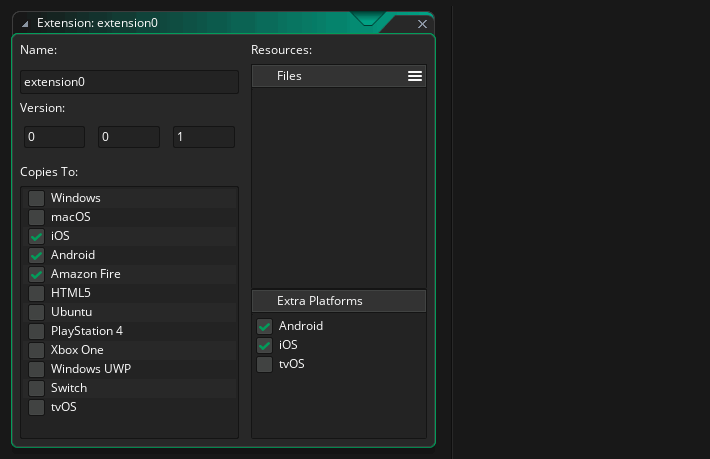710x459 pixels.
Task: Edit the minor version number field
Action: [x=129, y=137]
